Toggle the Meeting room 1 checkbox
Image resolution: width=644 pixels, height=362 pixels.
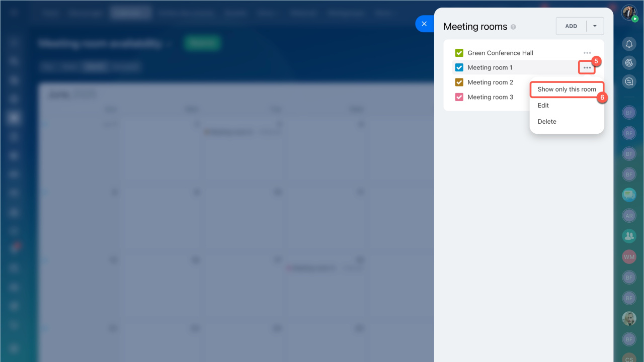pyautogui.click(x=459, y=67)
